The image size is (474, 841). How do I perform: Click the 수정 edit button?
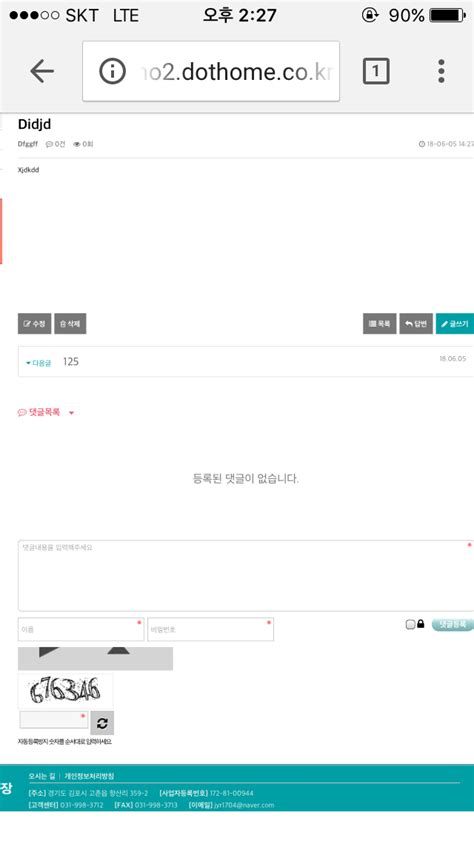34,324
